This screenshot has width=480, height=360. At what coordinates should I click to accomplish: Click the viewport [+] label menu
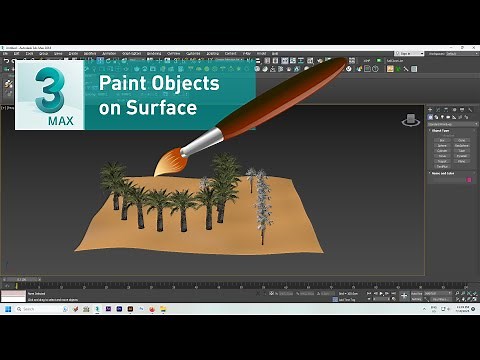pyautogui.click(x=4, y=108)
